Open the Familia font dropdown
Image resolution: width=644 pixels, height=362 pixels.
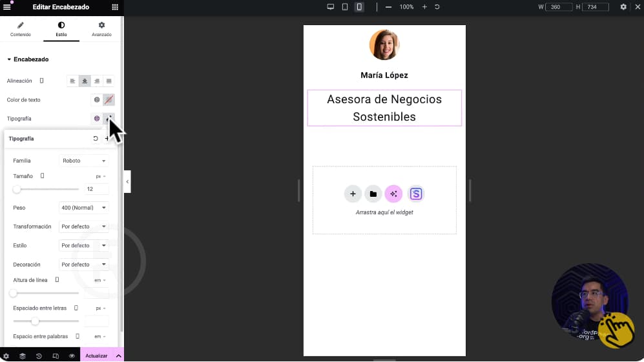click(x=84, y=161)
